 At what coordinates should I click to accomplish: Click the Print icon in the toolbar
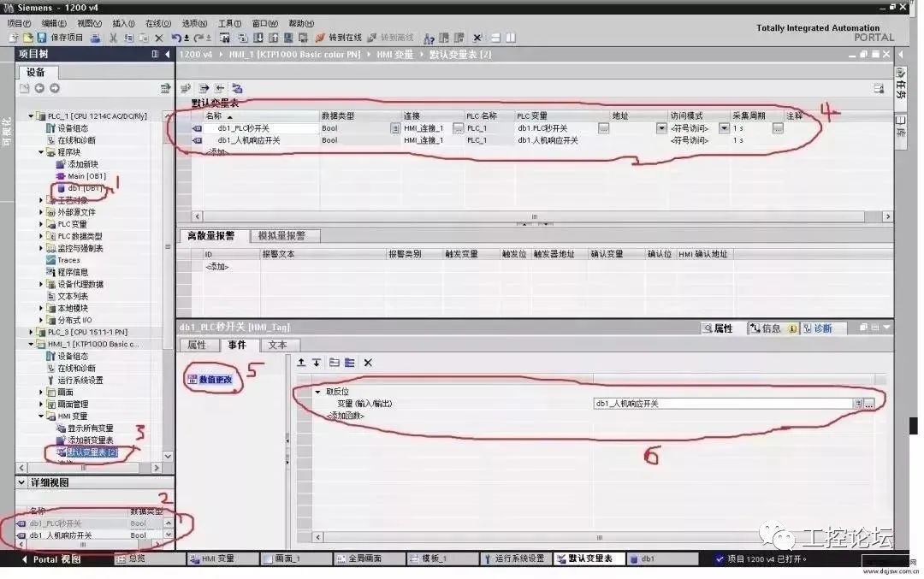click(95, 38)
